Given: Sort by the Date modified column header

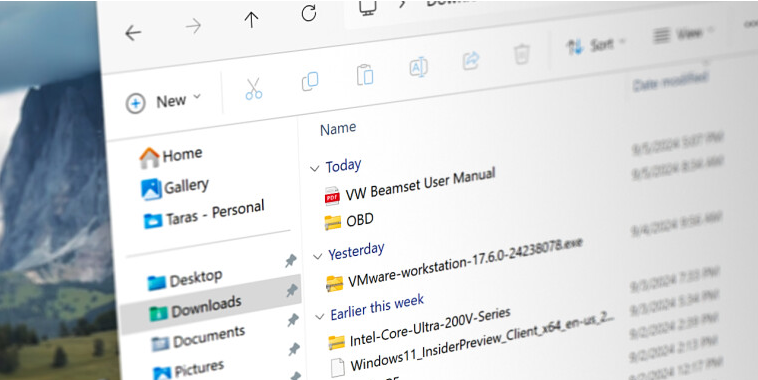Looking at the screenshot, I should (670, 81).
